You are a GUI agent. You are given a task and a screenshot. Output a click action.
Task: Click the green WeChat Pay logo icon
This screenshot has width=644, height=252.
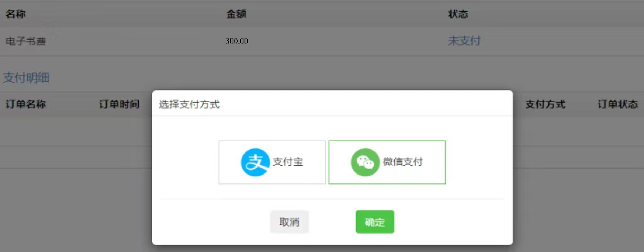click(x=365, y=162)
